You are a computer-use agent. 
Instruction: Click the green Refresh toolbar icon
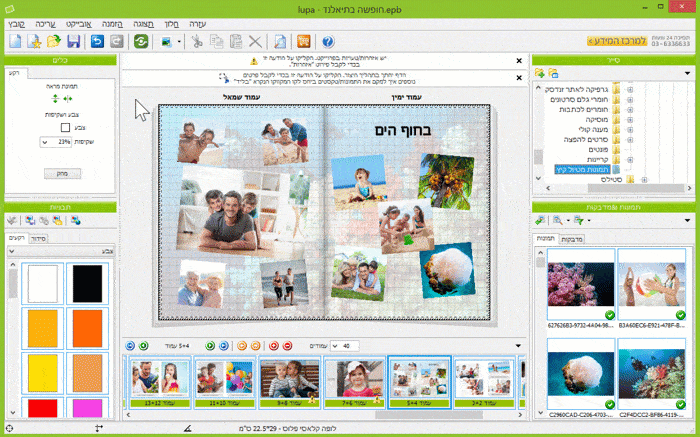141,41
